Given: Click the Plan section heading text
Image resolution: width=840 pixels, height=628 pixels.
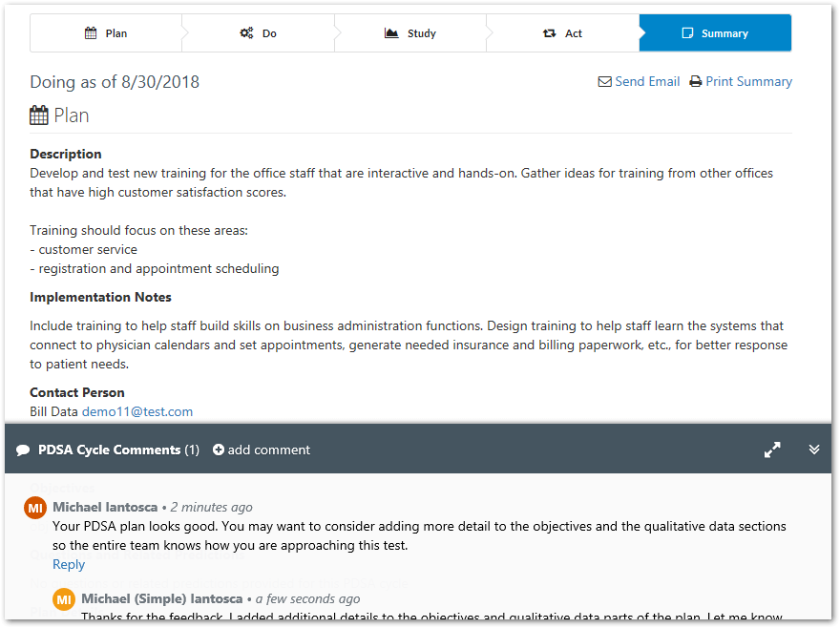Looking at the screenshot, I should coord(72,115).
